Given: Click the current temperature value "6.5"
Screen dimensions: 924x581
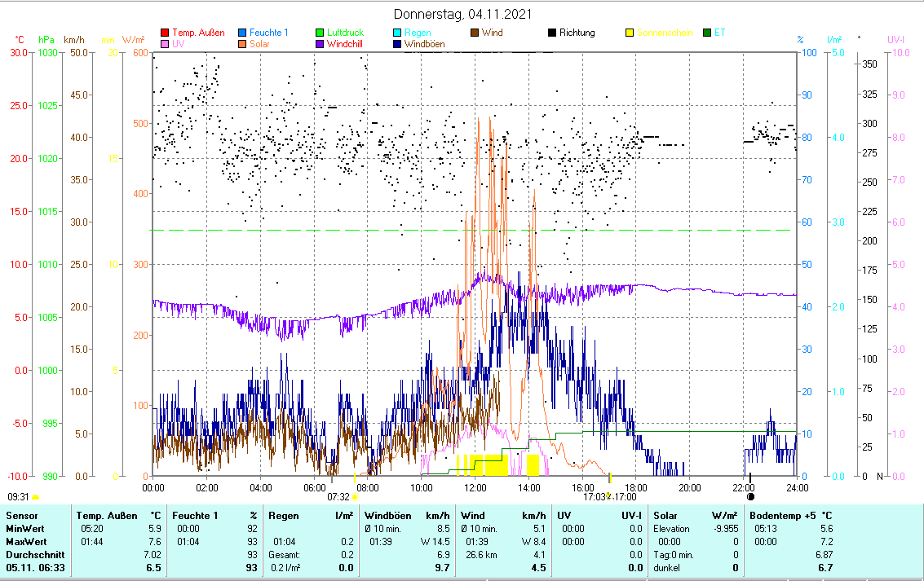Looking at the screenshot, I should click(x=153, y=567).
